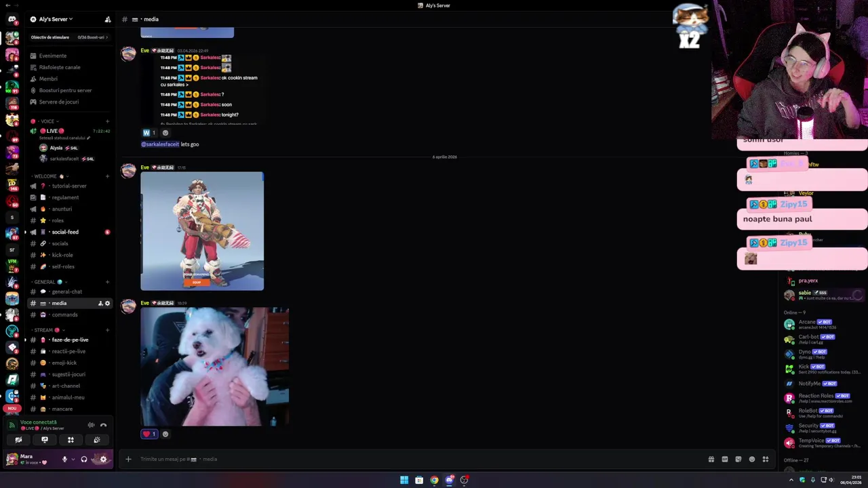Open the LIVE voice channel
Viewport: 868px width, 488px height.
[x=53, y=131]
